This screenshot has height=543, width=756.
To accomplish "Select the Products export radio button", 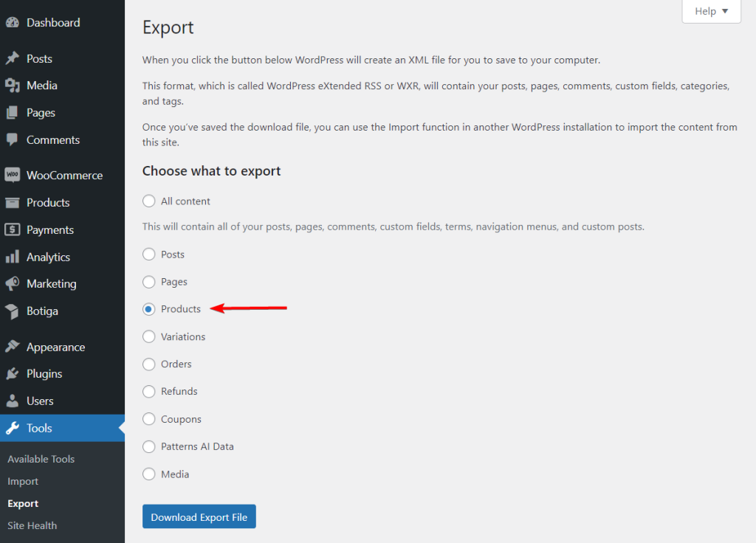I will [x=149, y=309].
